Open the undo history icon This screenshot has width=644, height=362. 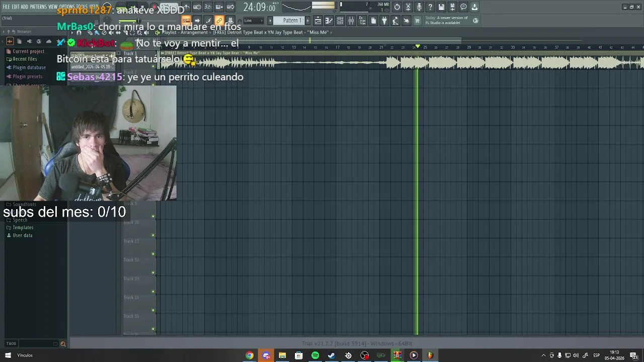[397, 7]
